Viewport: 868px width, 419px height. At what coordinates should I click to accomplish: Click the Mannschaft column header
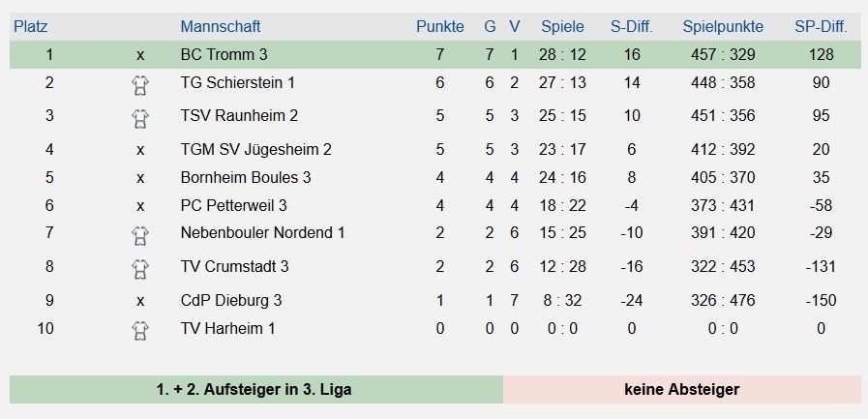(x=221, y=26)
